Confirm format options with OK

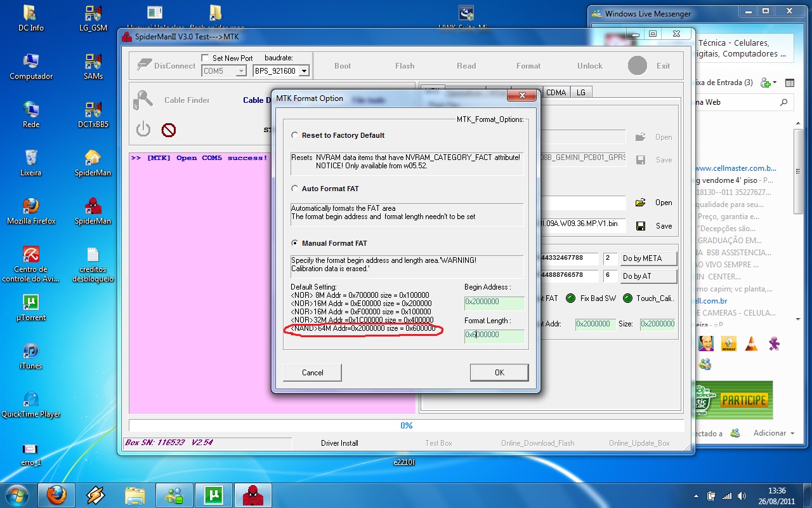pos(499,372)
